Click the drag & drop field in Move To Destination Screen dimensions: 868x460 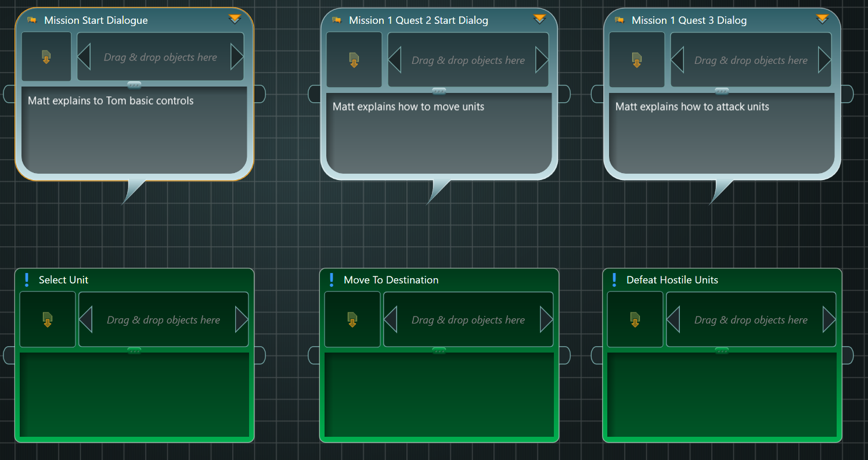click(x=468, y=319)
